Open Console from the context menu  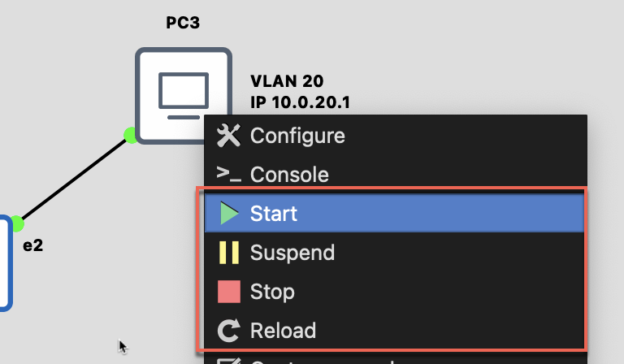[x=289, y=175]
